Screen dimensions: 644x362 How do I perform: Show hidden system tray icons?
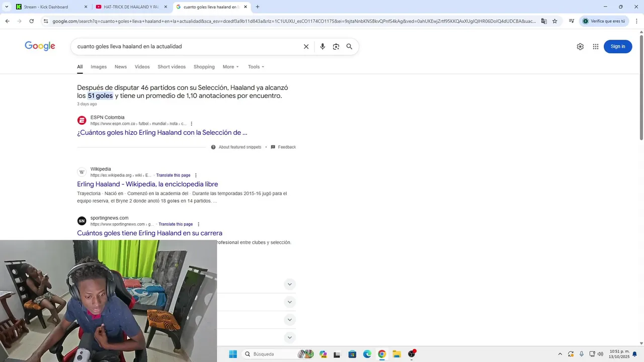click(560, 354)
